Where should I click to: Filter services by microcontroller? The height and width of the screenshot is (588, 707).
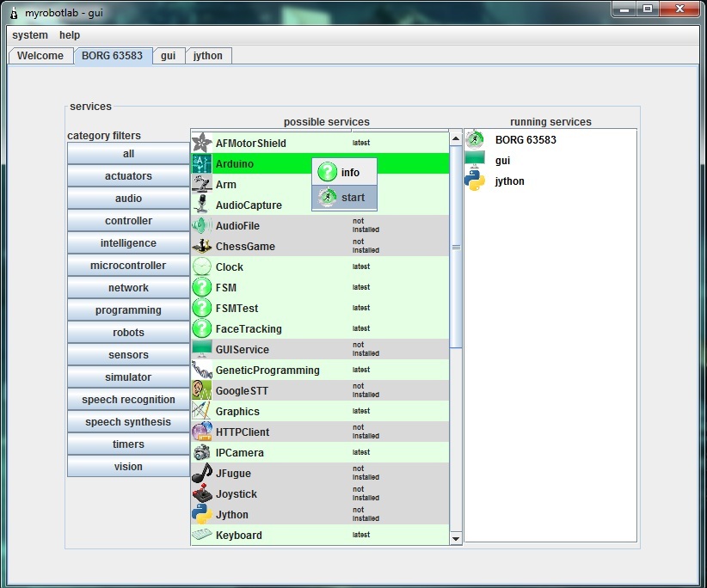(x=128, y=266)
